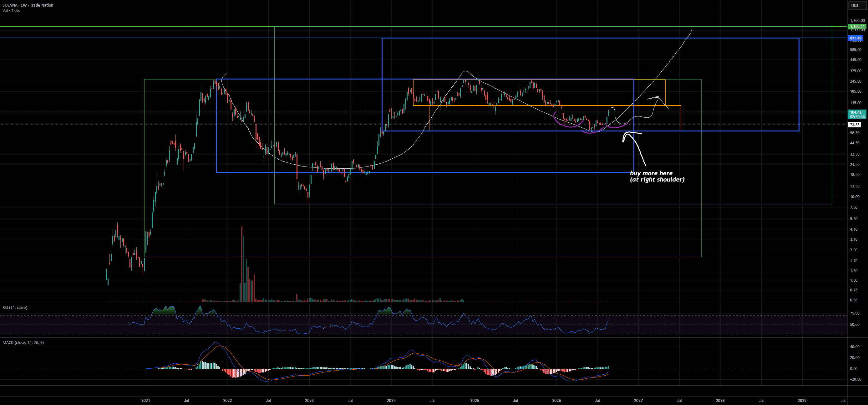The width and height of the screenshot is (868, 405).
Task: Click the 13.50 price axis tick
Action: 855,186
